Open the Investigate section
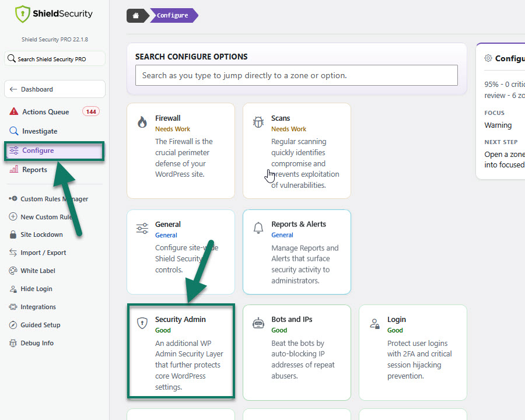Image resolution: width=525 pixels, height=420 pixels. [x=55, y=131]
